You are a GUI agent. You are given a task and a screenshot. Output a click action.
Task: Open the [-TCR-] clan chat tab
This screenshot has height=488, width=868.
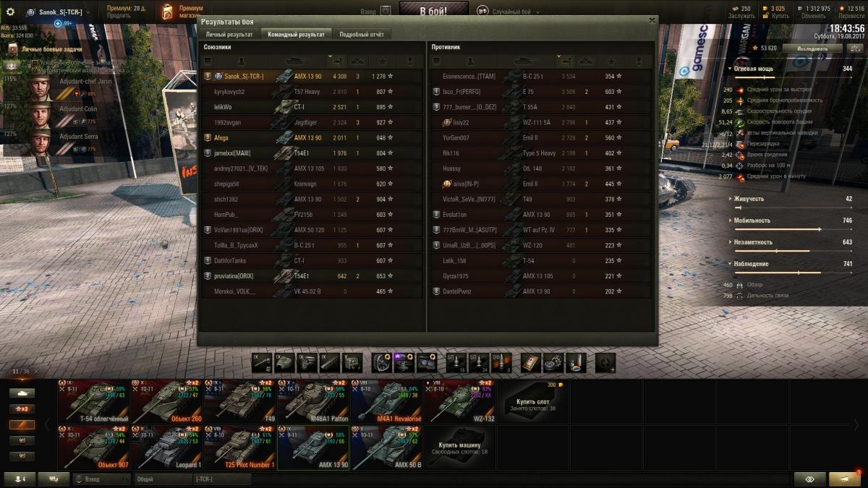click(x=222, y=479)
